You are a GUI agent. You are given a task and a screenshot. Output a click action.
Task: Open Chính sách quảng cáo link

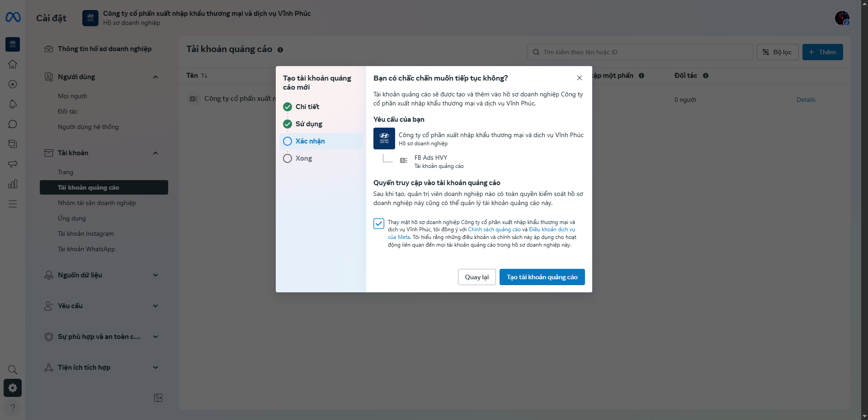click(x=494, y=229)
